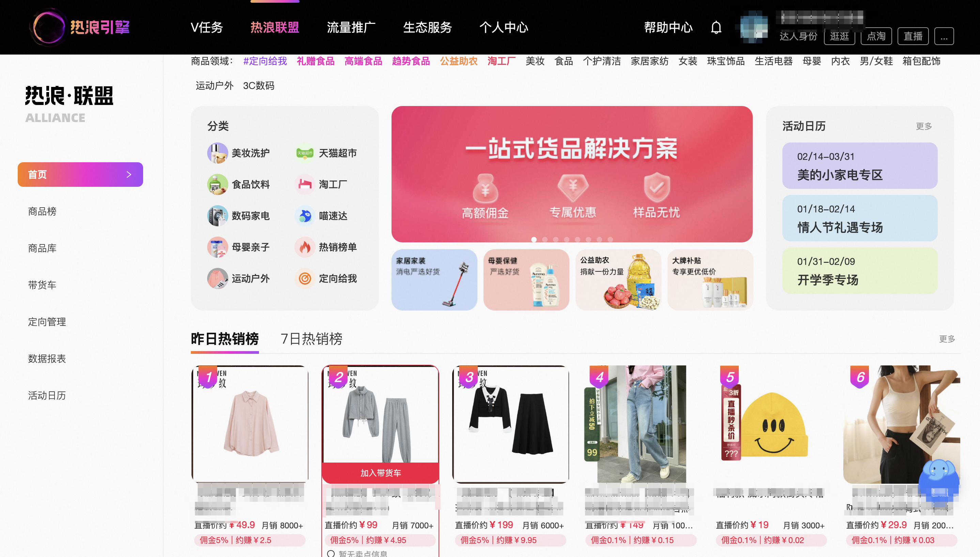Click rank 4 badge on jeans product
980x557 pixels.
coord(599,377)
